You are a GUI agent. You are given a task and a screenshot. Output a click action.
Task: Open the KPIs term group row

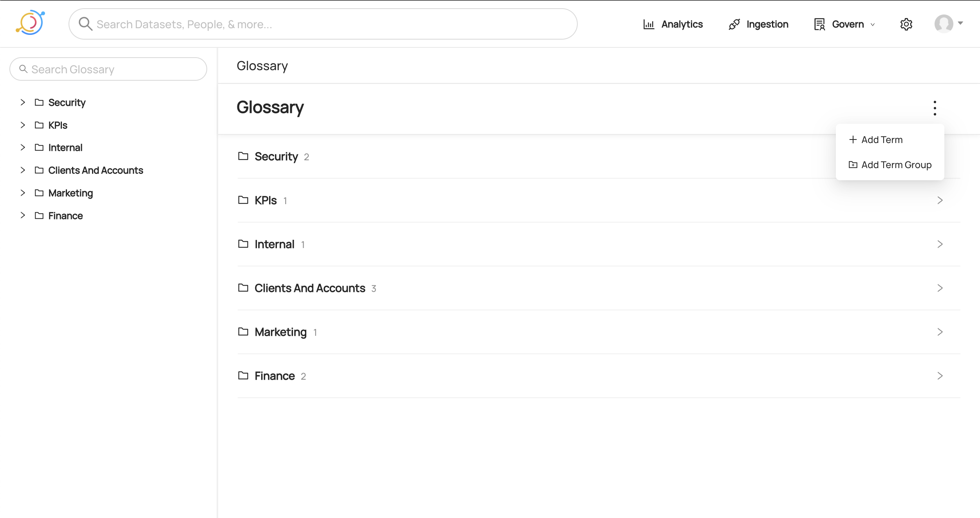click(x=266, y=200)
